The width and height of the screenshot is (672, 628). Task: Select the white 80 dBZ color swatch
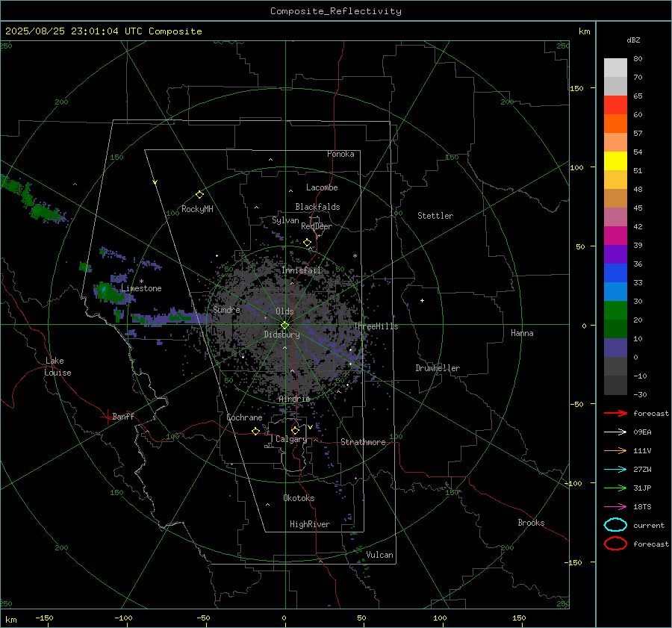click(615, 68)
